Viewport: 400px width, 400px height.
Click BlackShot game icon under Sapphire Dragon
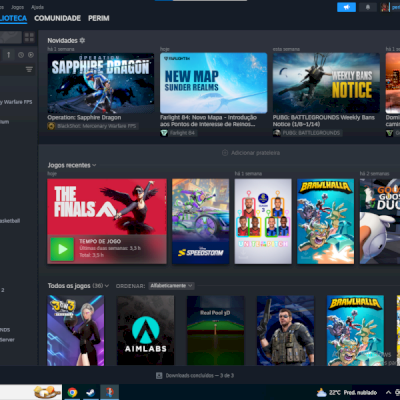(x=51, y=126)
